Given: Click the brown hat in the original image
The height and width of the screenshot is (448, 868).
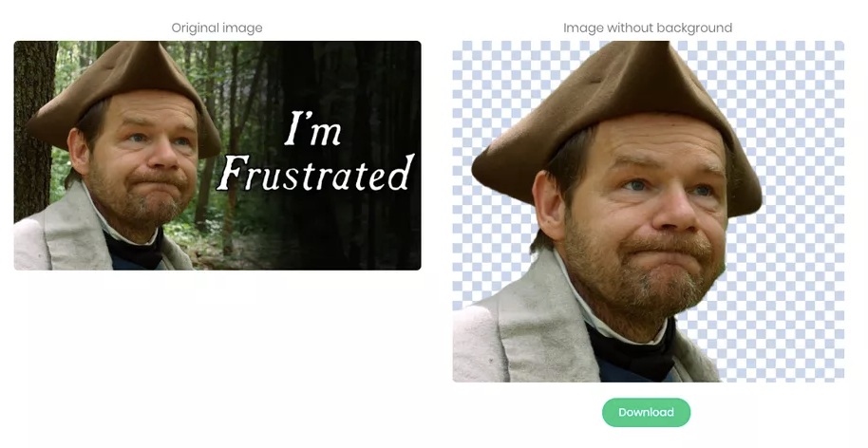Looking at the screenshot, I should pyautogui.click(x=122, y=94).
